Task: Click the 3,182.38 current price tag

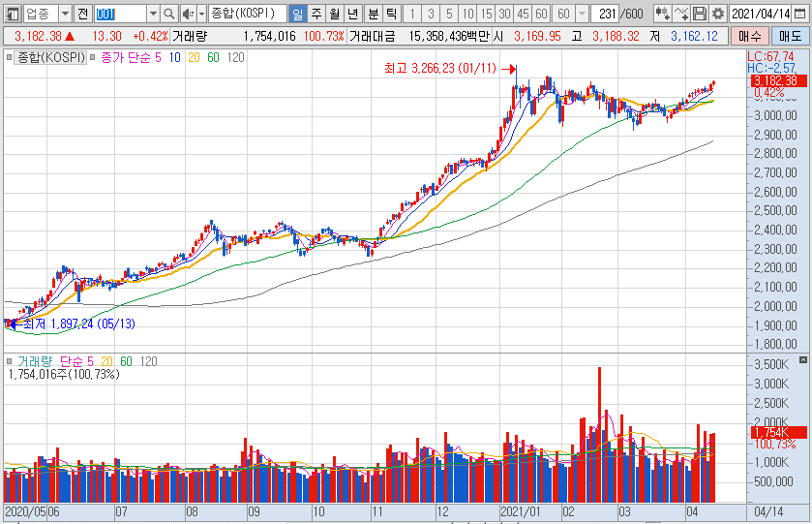Action: point(778,80)
